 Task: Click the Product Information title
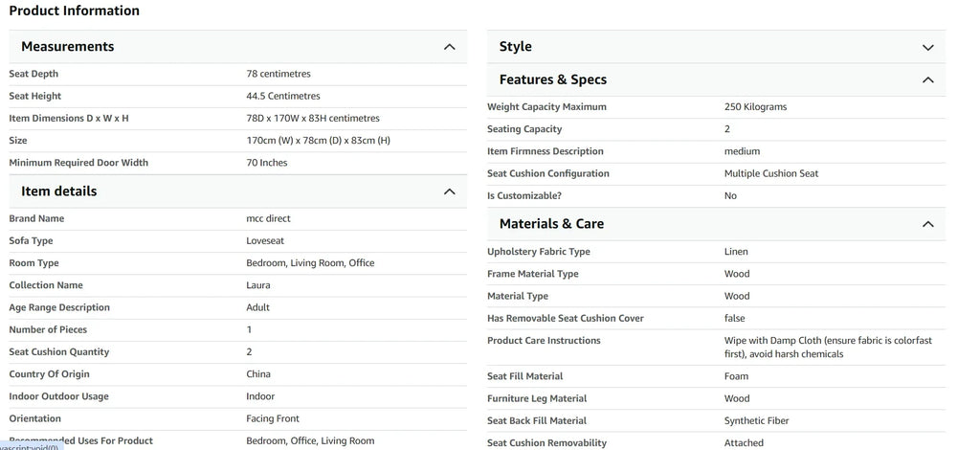pos(75,11)
